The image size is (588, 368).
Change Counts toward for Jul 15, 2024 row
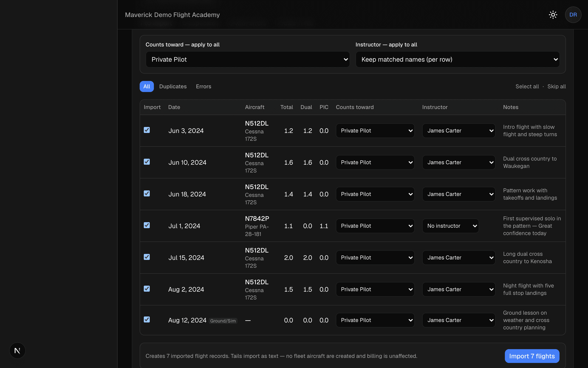(375, 258)
